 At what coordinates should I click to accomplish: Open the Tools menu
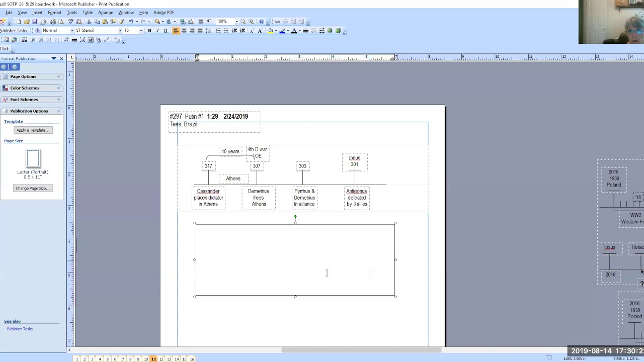click(72, 13)
